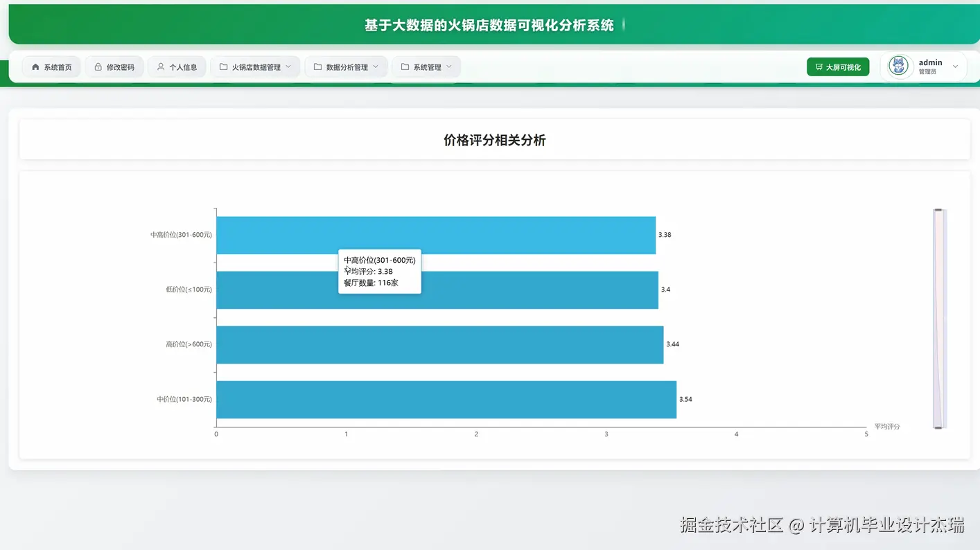Click the admin avatar image

(x=899, y=66)
